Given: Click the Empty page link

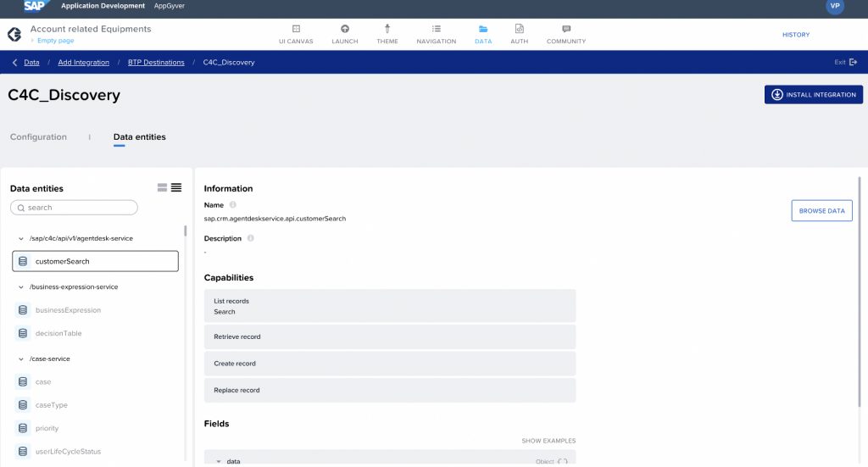Looking at the screenshot, I should tap(55, 41).
